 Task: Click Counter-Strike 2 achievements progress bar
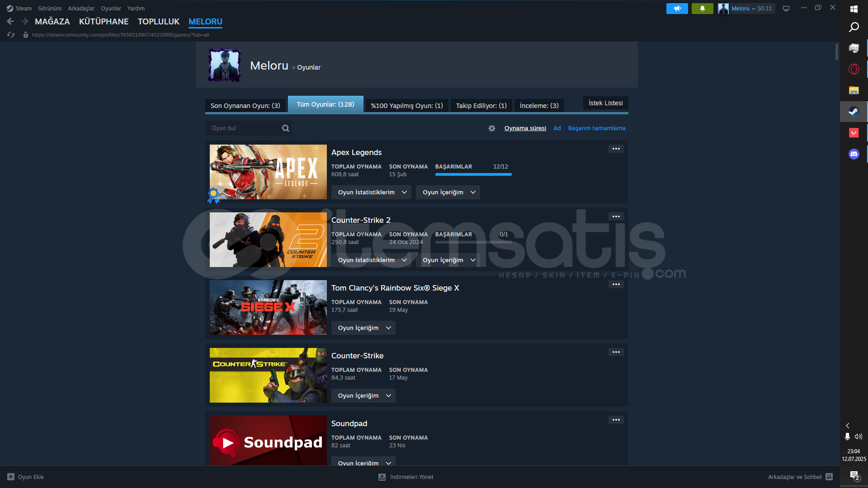point(473,242)
